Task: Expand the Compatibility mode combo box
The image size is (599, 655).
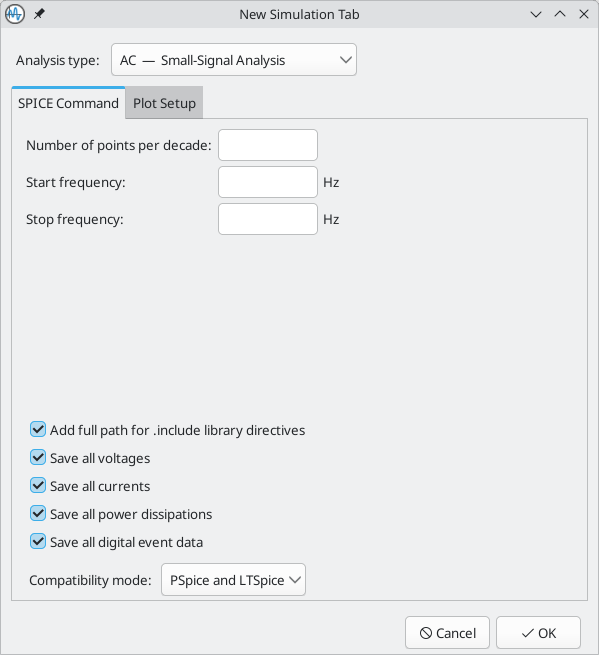Action: pos(233,579)
